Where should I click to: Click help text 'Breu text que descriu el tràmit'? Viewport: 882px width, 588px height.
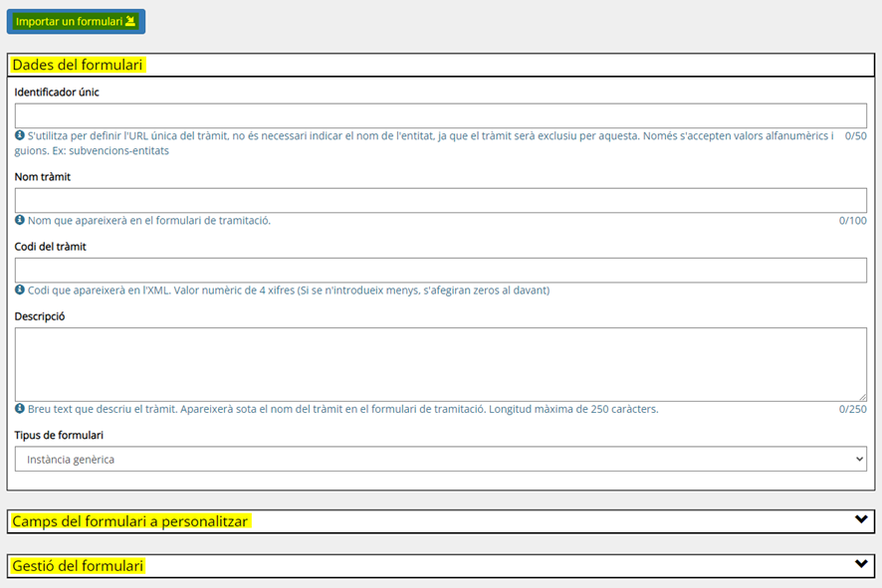(x=343, y=409)
